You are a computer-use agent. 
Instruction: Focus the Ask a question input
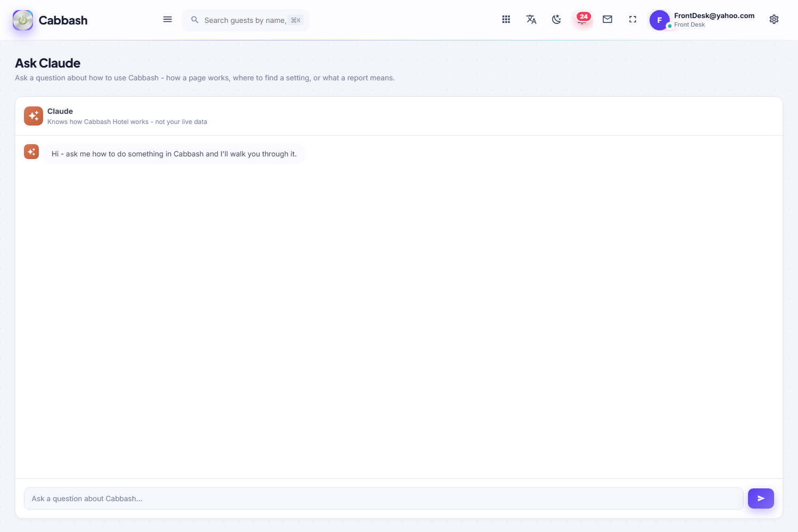(384, 498)
